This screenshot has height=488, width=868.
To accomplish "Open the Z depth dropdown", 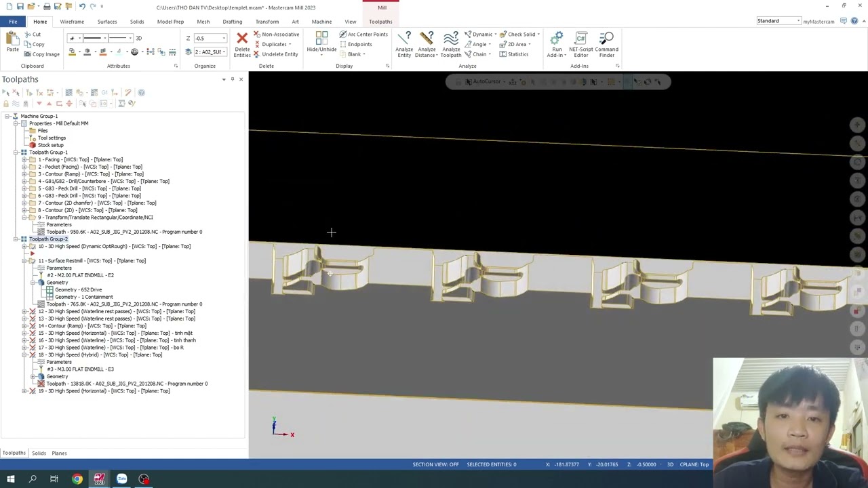I will [x=224, y=38].
